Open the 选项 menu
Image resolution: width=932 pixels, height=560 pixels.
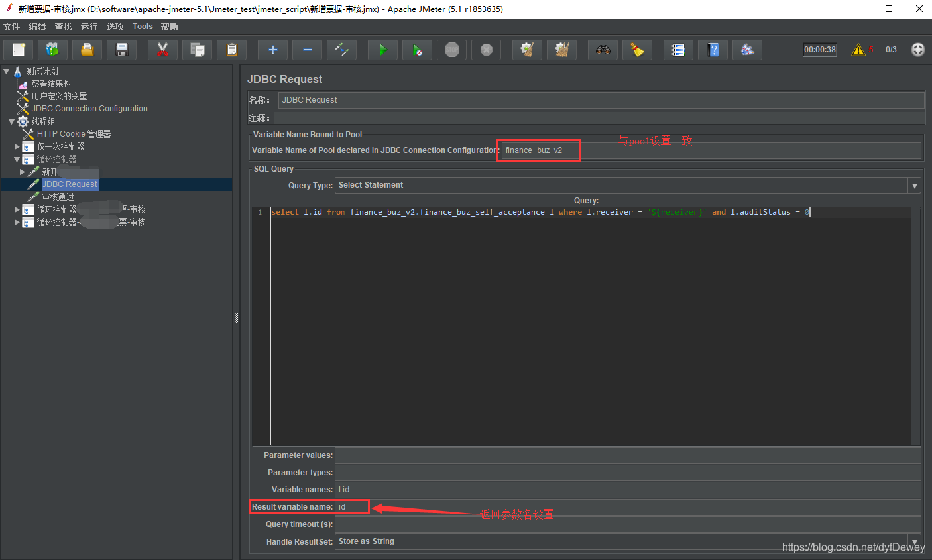tap(115, 27)
